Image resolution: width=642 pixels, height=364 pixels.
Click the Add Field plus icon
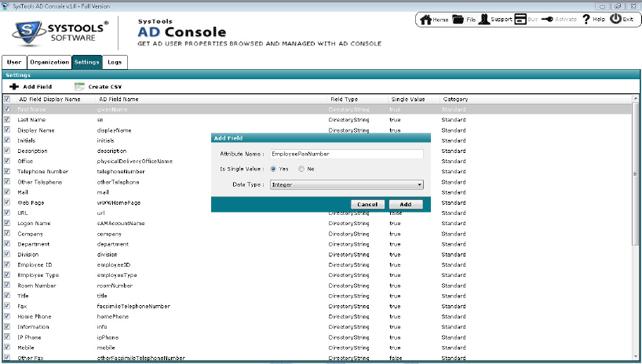click(x=14, y=86)
